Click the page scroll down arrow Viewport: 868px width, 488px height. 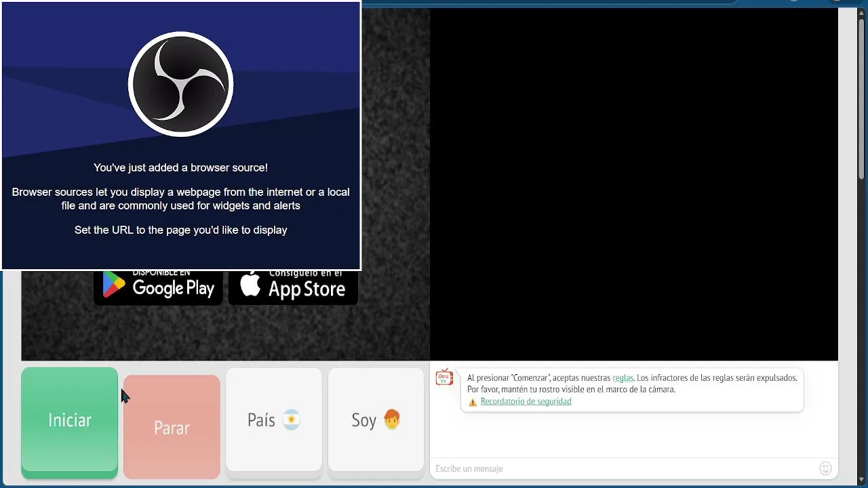(861, 480)
